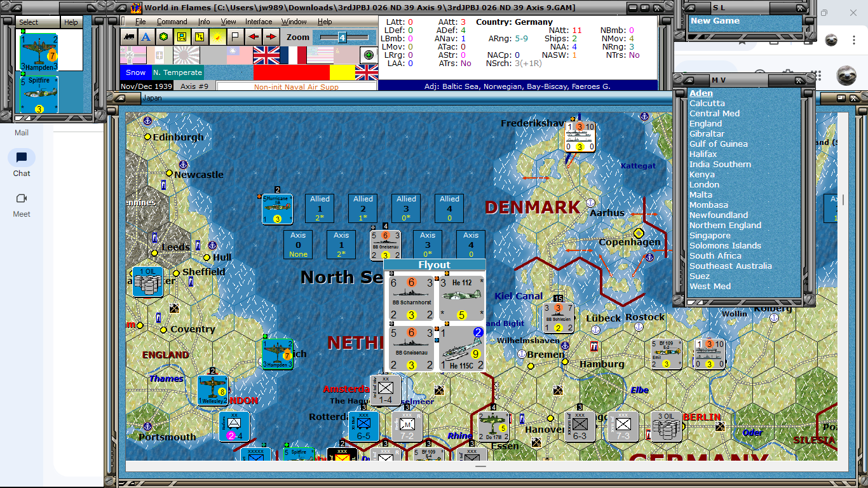The height and width of the screenshot is (488, 868).
Task: Click the Select button in the units panel
Action: click(37, 22)
